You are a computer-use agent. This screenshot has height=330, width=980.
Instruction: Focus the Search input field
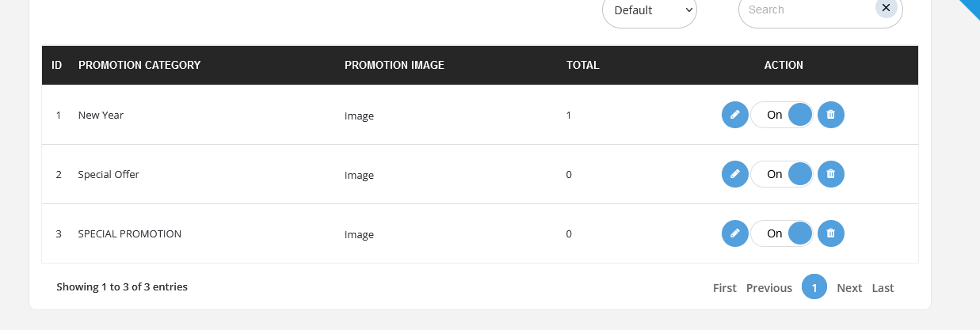(x=808, y=10)
